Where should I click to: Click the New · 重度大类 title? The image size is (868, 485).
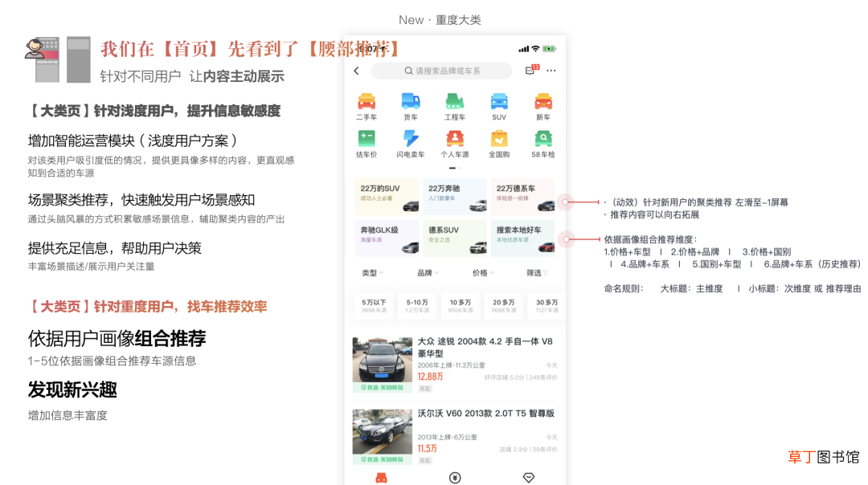coord(440,20)
